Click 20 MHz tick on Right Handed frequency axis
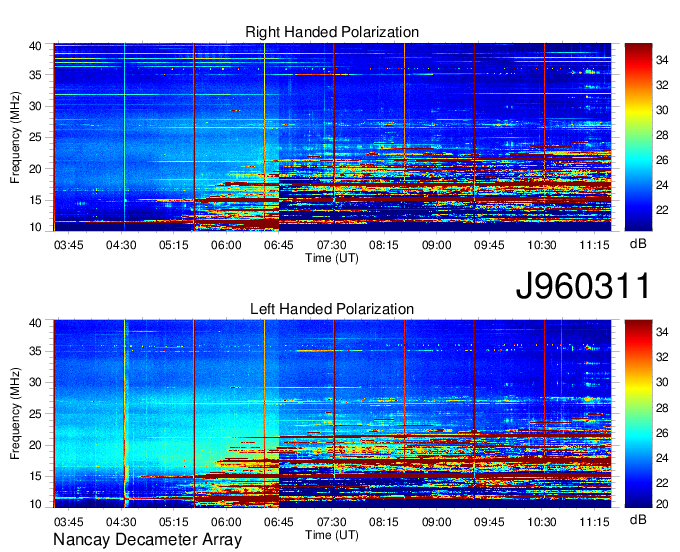The width and height of the screenshot is (680, 552). (x=35, y=169)
